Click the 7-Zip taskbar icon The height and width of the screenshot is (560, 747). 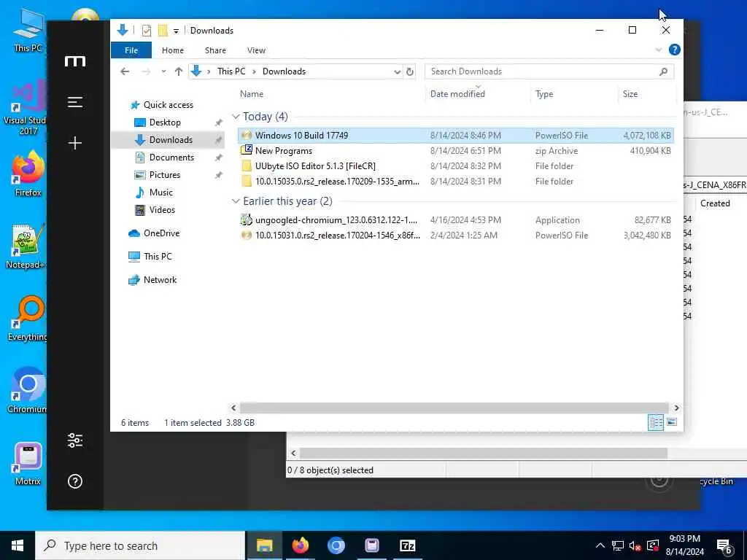pos(407,545)
